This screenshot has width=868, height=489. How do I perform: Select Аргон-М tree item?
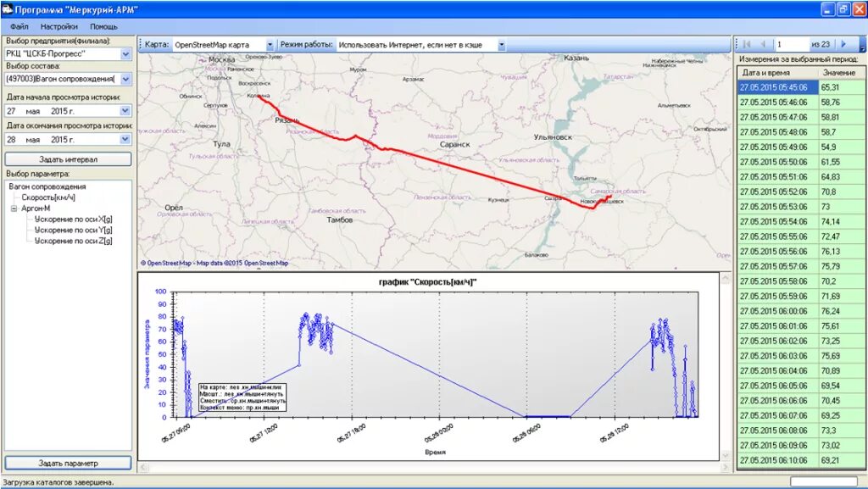click(x=36, y=208)
